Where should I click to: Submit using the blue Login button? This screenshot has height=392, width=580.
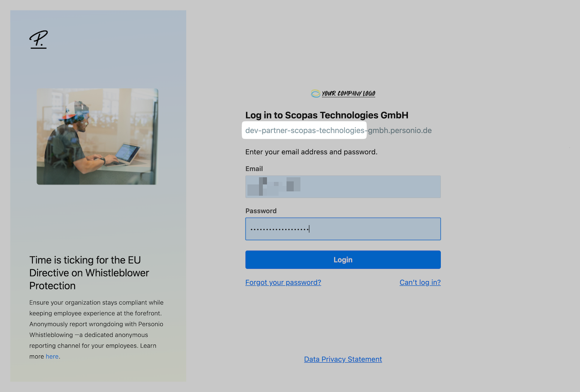(x=343, y=260)
